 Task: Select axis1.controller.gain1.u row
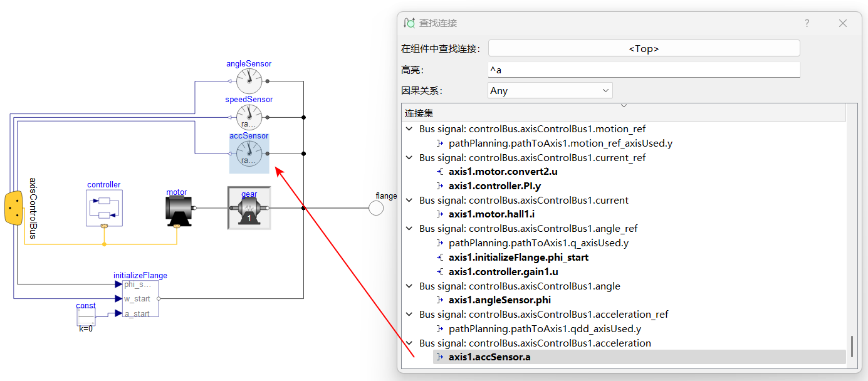[503, 272]
